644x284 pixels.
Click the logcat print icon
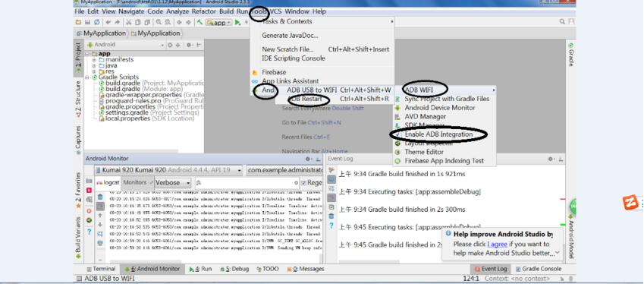[100, 243]
